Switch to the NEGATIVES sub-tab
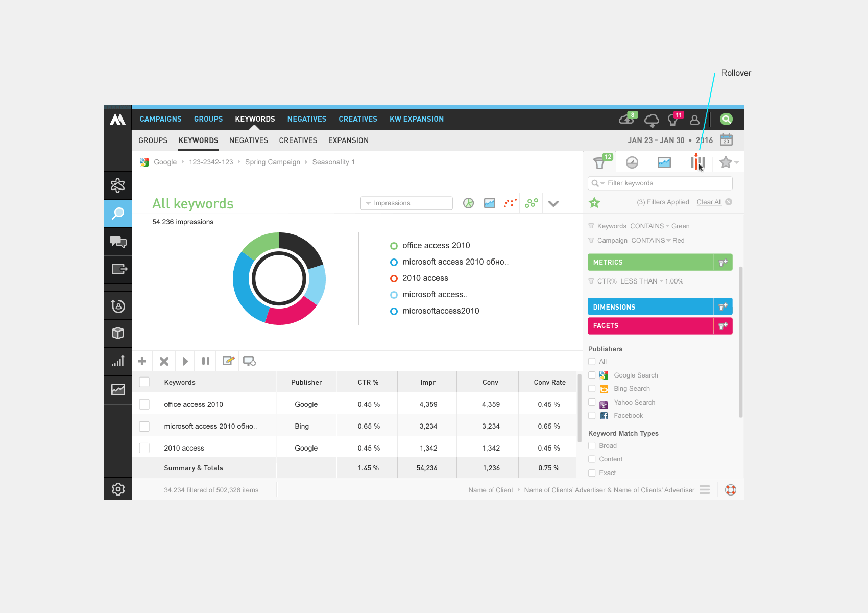The image size is (868, 613). pyautogui.click(x=248, y=140)
